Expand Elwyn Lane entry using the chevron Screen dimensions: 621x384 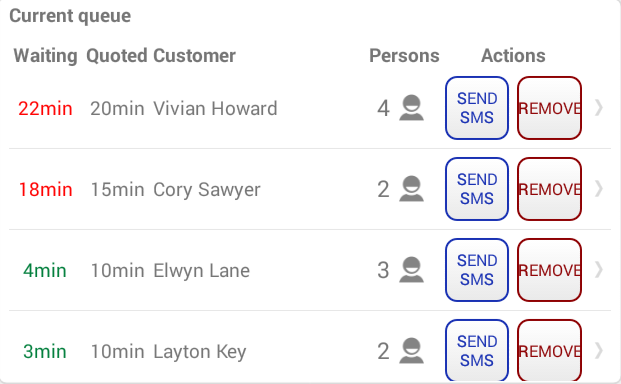(599, 270)
